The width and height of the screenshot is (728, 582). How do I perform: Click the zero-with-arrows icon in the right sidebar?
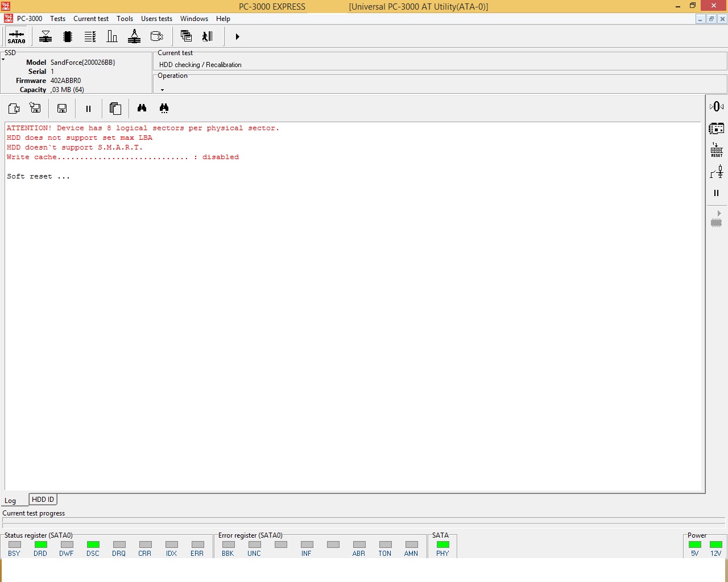click(717, 106)
